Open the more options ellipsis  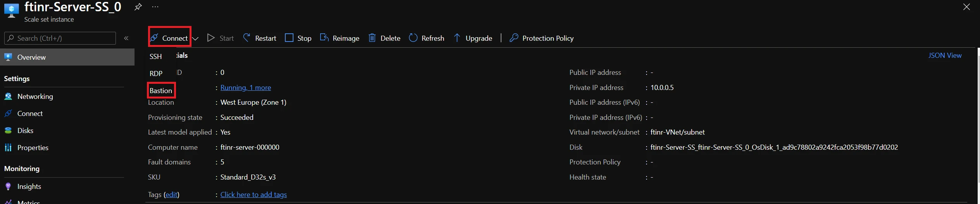155,7
